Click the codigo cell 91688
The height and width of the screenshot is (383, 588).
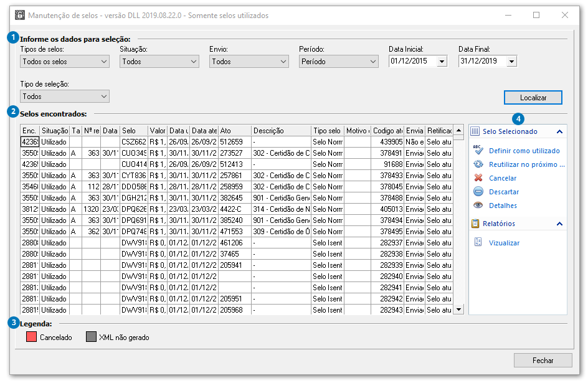tap(387, 164)
